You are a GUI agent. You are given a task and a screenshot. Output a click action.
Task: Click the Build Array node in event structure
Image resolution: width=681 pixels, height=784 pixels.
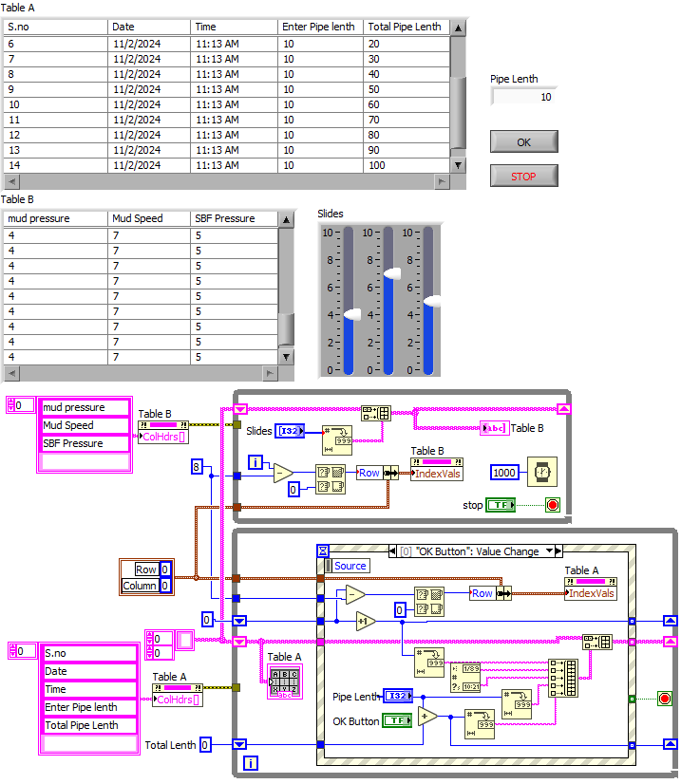coord(563,678)
